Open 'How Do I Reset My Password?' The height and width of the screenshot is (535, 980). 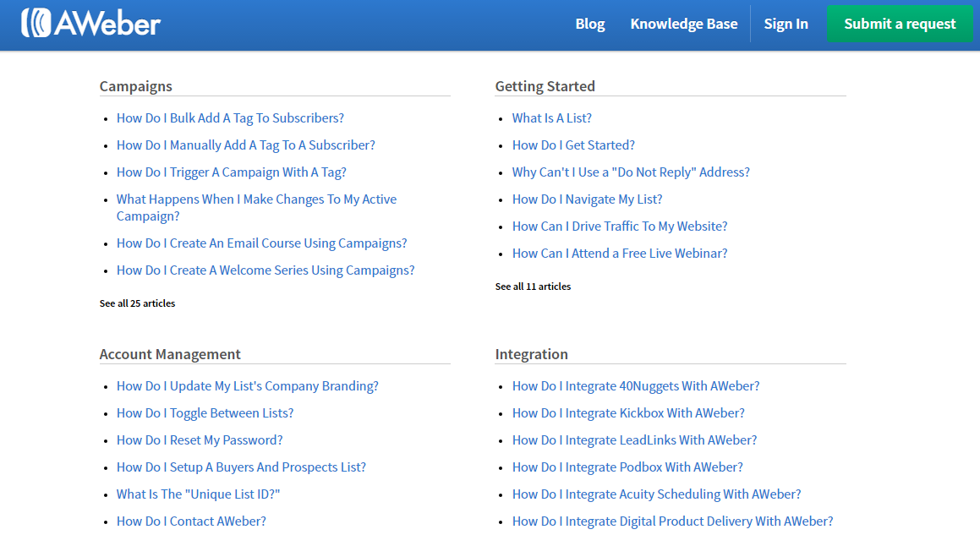[x=200, y=440]
